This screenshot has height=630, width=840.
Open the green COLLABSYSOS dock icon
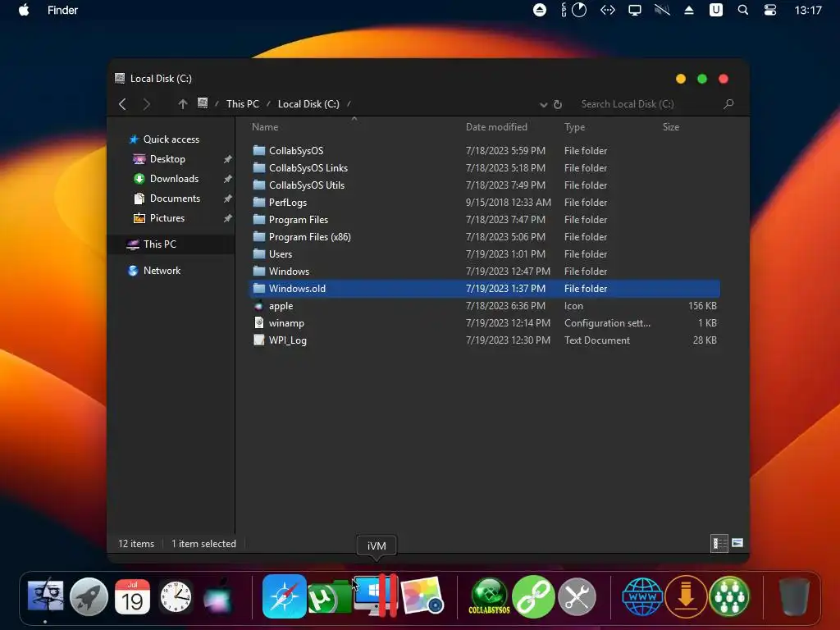tap(489, 596)
